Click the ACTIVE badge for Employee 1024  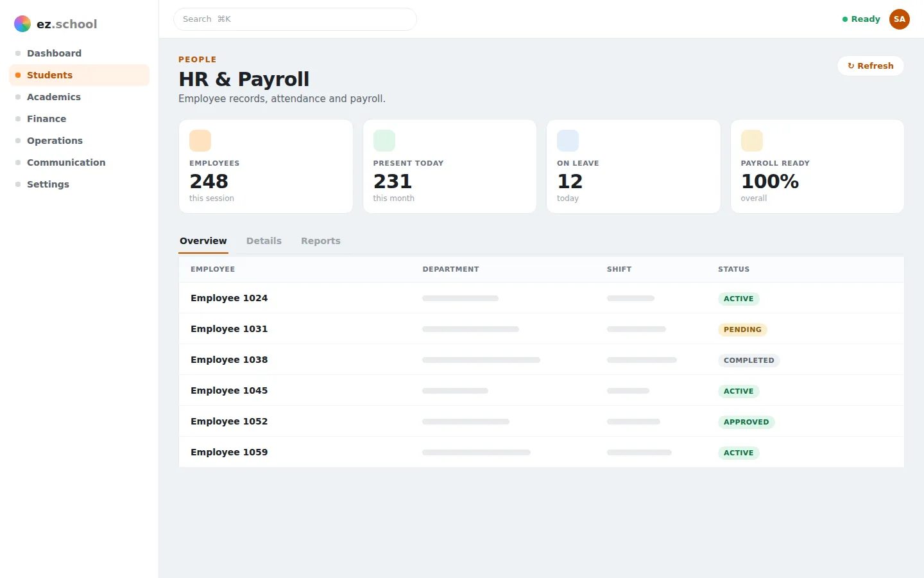[x=739, y=299]
